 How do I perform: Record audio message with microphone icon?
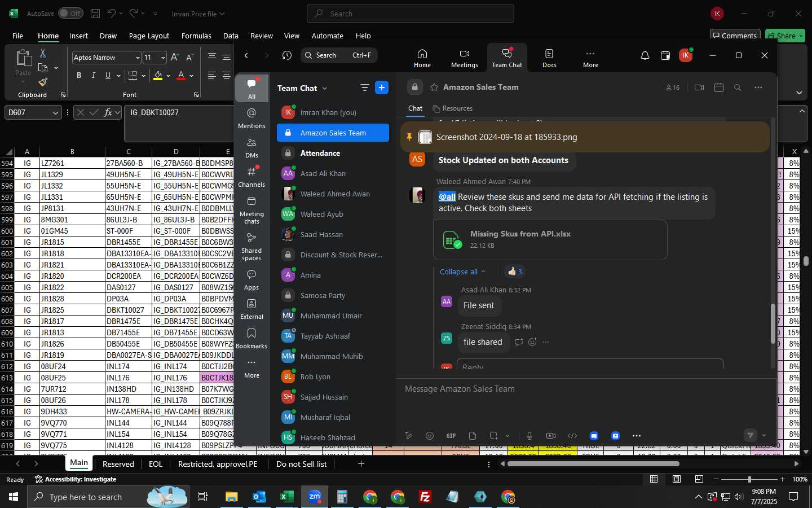click(x=529, y=436)
